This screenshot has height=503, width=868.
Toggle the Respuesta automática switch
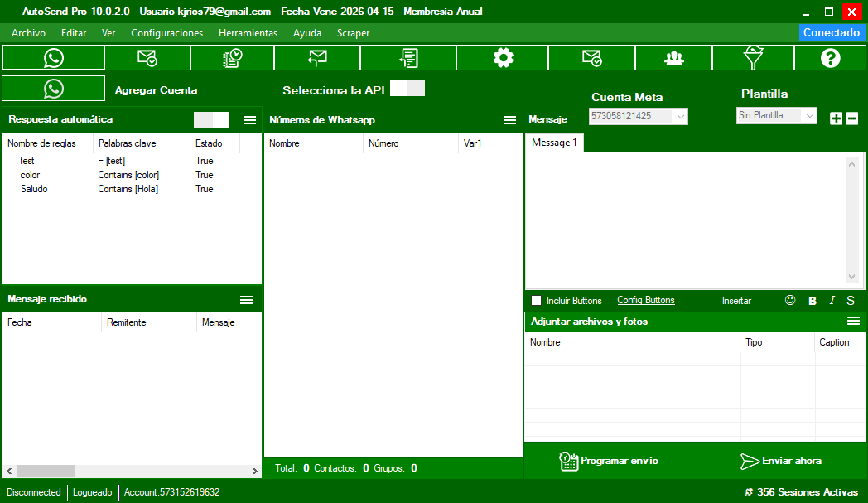210,120
